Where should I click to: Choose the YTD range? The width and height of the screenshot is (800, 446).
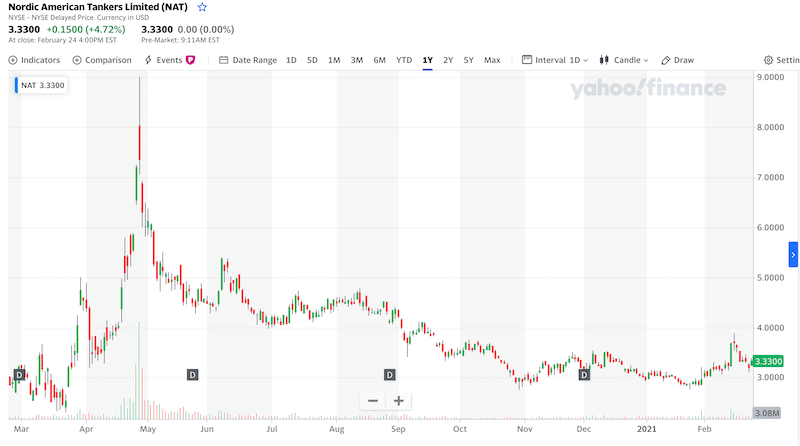404,60
